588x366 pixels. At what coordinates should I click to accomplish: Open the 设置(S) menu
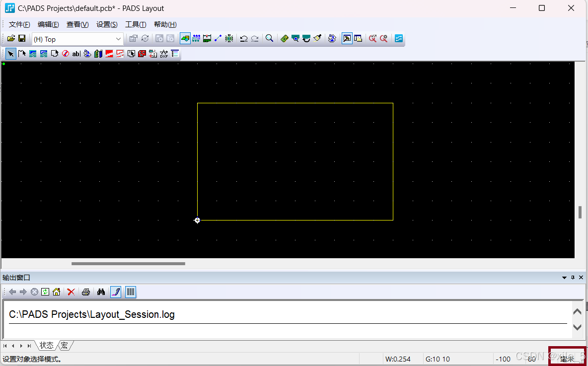point(107,24)
